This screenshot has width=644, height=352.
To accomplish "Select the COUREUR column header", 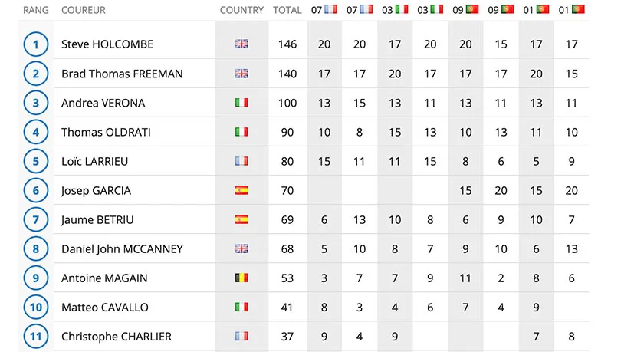I will (x=84, y=10).
